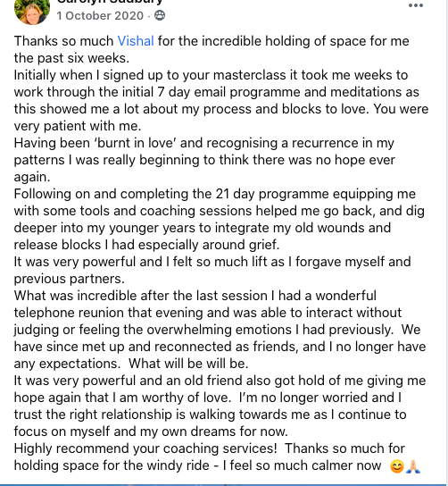The height and width of the screenshot is (486, 448).
Task: Open the post author's profile picture
Action: click(32, 9)
